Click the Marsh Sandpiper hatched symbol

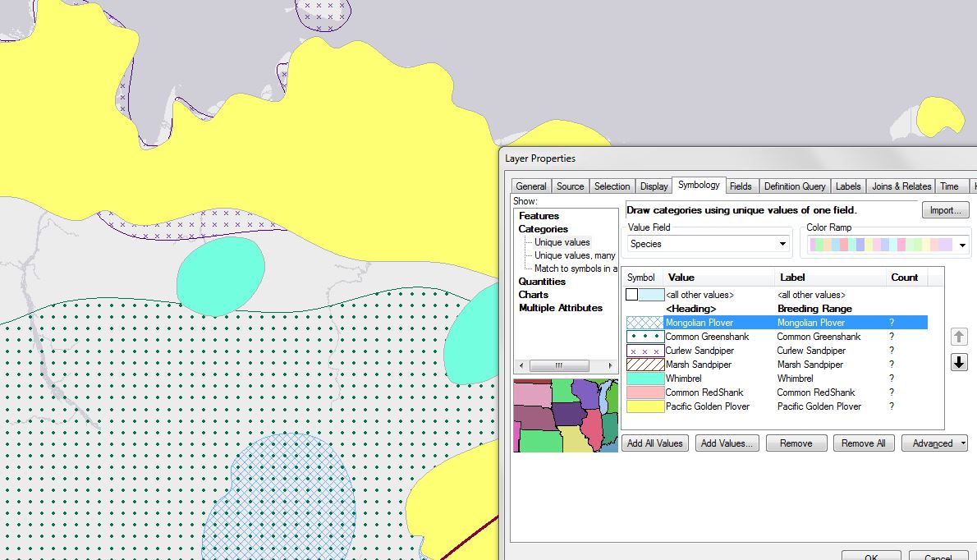pos(644,365)
